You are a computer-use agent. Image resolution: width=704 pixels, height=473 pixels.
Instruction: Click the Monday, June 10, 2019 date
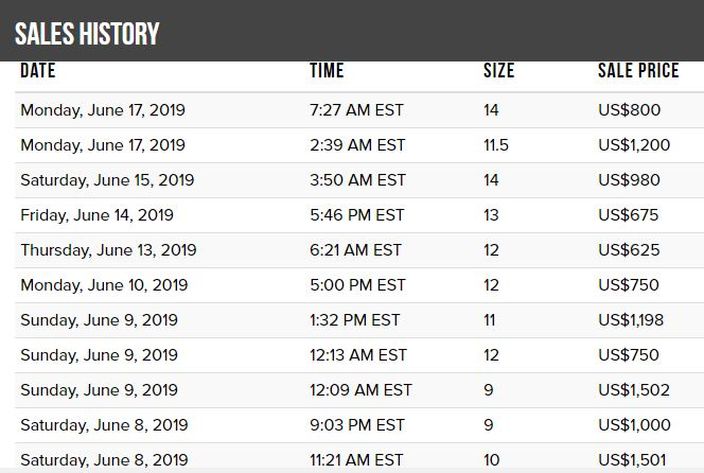104,285
